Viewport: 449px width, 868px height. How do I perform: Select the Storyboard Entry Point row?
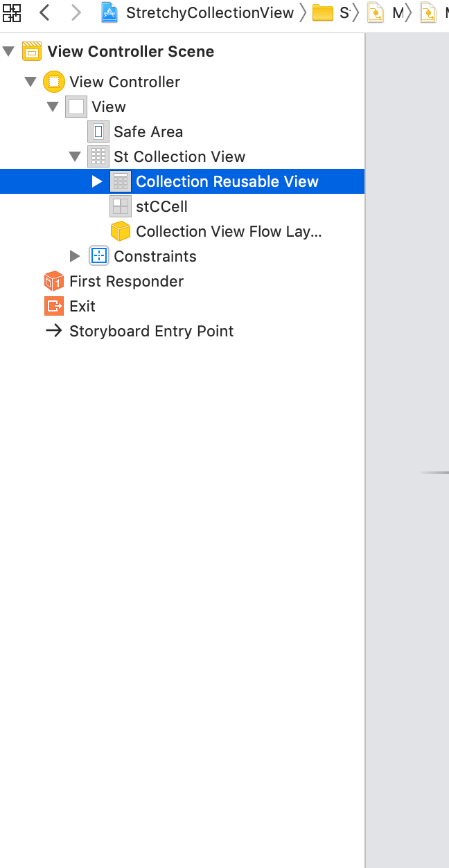pyautogui.click(x=151, y=331)
